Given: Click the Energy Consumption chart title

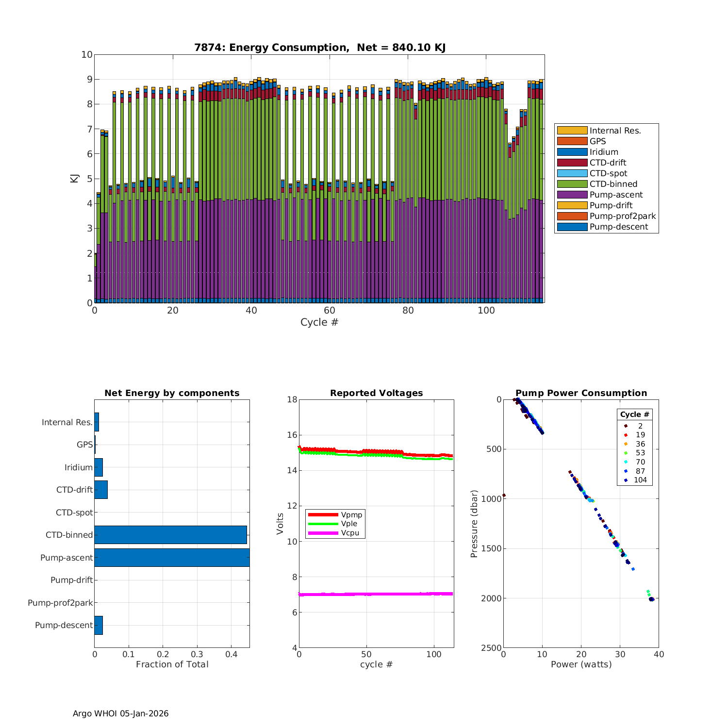Looking at the screenshot, I should [319, 48].
